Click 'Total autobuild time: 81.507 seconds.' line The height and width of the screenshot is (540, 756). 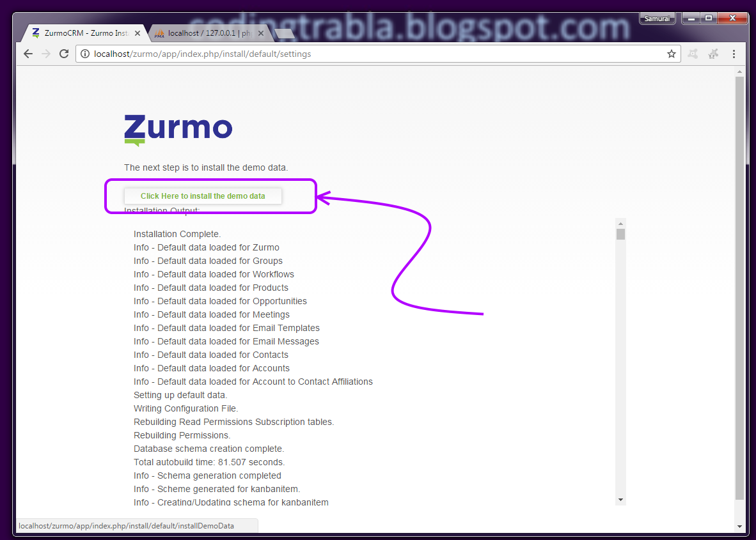coord(209,463)
